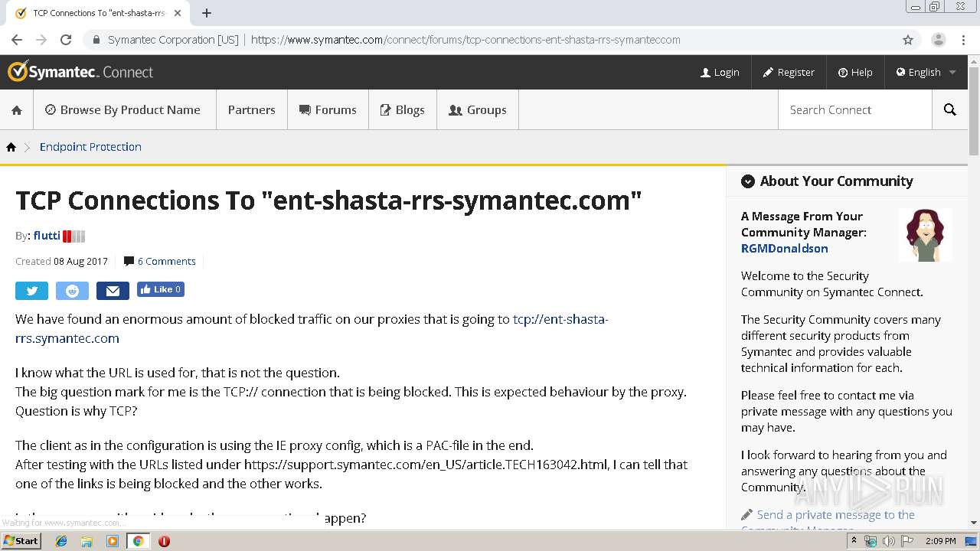
Task: Open the tcp://ent-shasta-rrs.symantec.com link
Action: (560, 319)
